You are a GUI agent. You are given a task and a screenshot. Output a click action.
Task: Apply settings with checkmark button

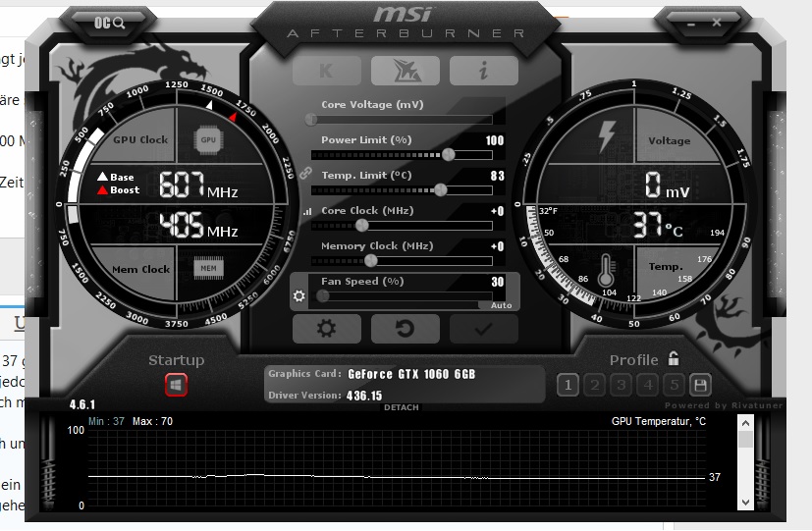pyautogui.click(x=484, y=329)
